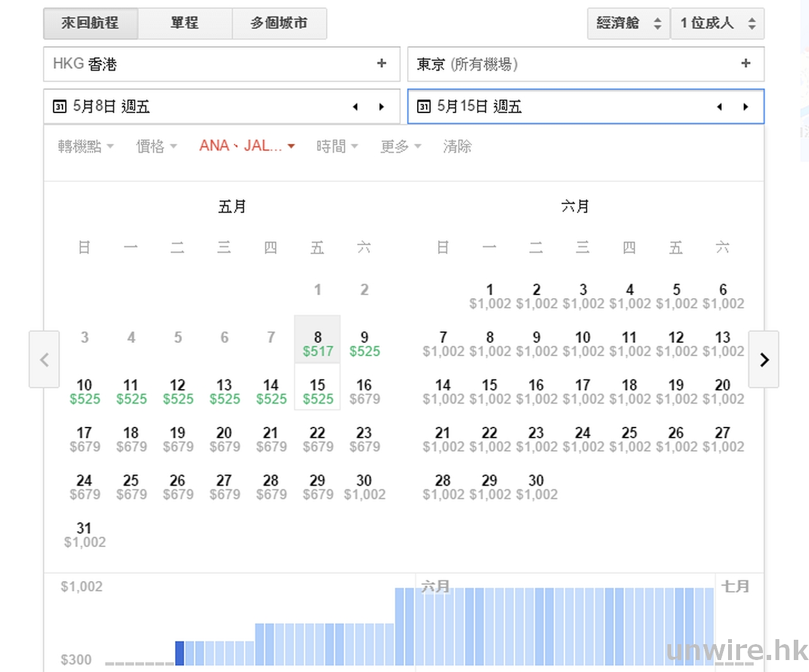Select the 來回航程 round-trip tab
809x672 pixels.
(x=90, y=23)
